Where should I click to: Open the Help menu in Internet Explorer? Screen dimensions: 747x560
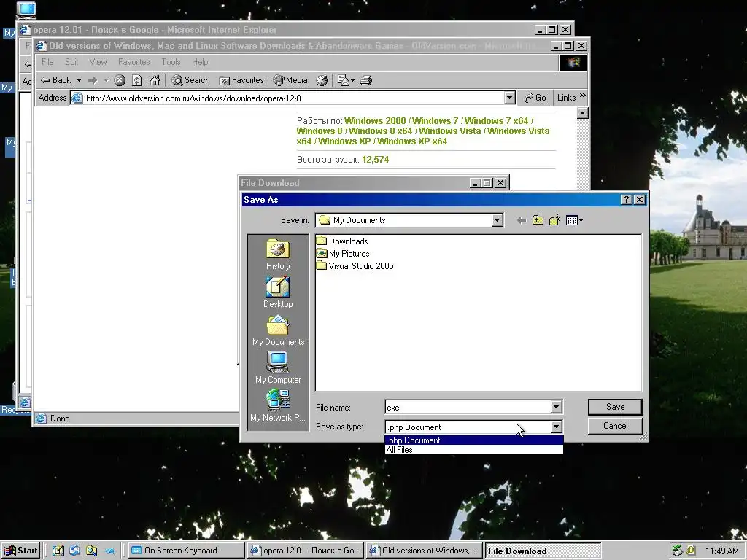200,62
